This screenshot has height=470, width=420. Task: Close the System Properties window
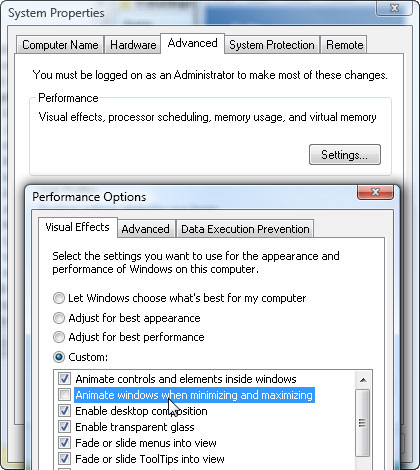click(394, 8)
